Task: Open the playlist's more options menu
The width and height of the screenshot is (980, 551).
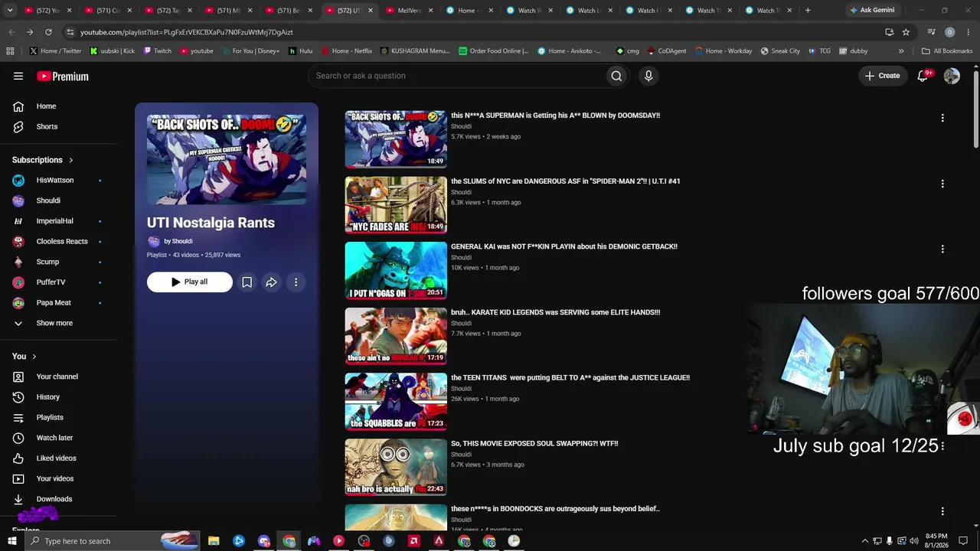Action: click(296, 282)
